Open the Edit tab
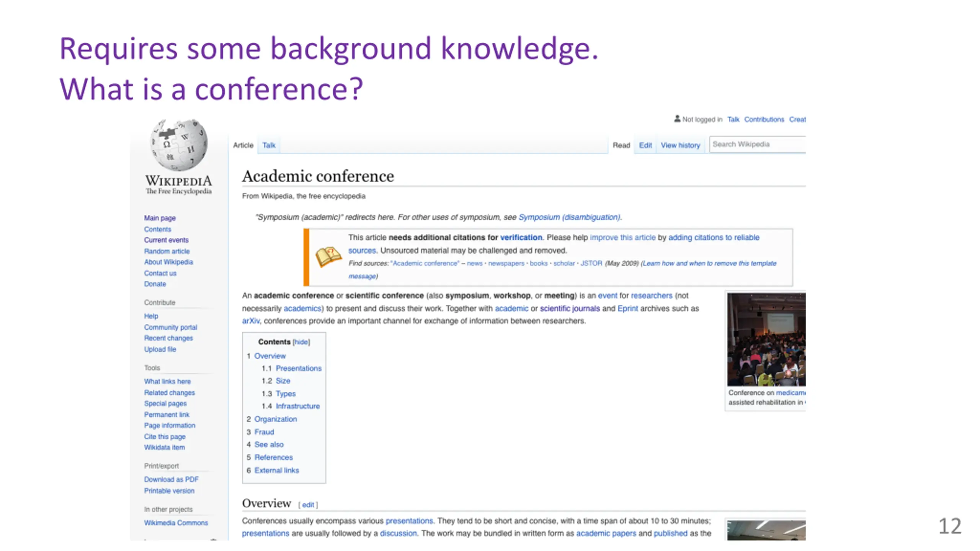The image size is (980, 551). point(645,145)
